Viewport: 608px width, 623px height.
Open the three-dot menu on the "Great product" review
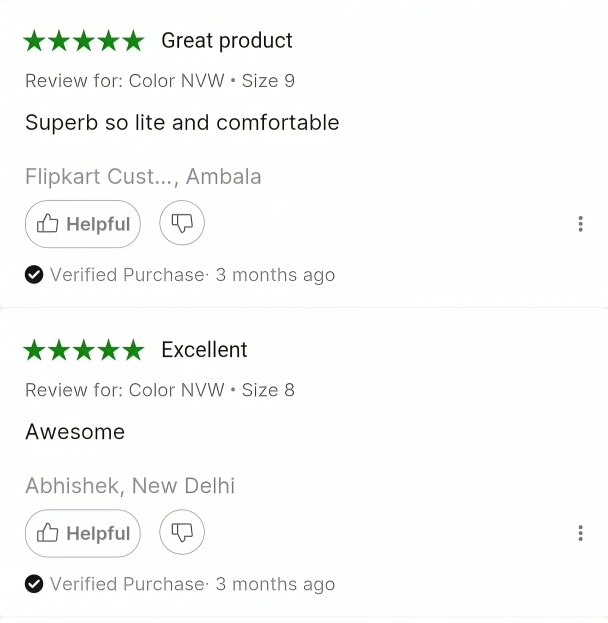580,224
